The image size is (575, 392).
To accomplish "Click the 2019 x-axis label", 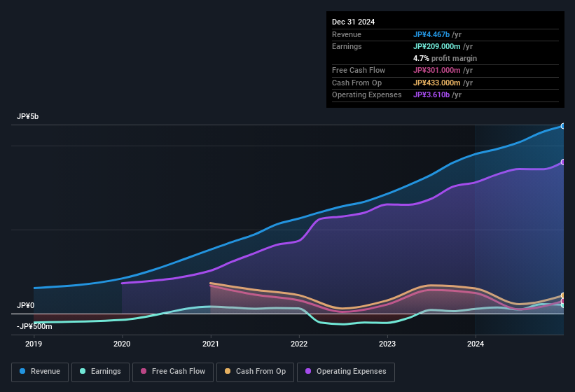I will [34, 344].
